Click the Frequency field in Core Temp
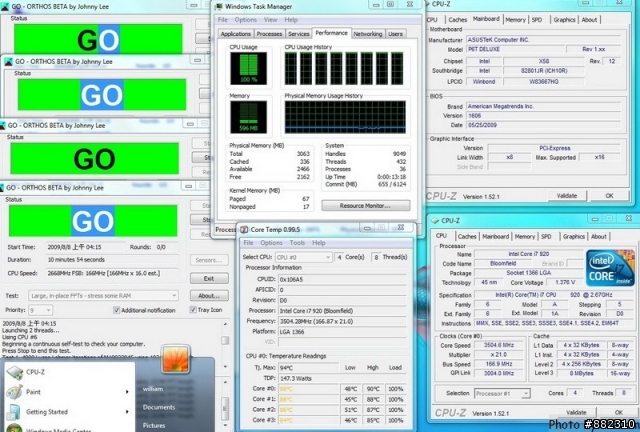640x432 pixels. point(342,321)
